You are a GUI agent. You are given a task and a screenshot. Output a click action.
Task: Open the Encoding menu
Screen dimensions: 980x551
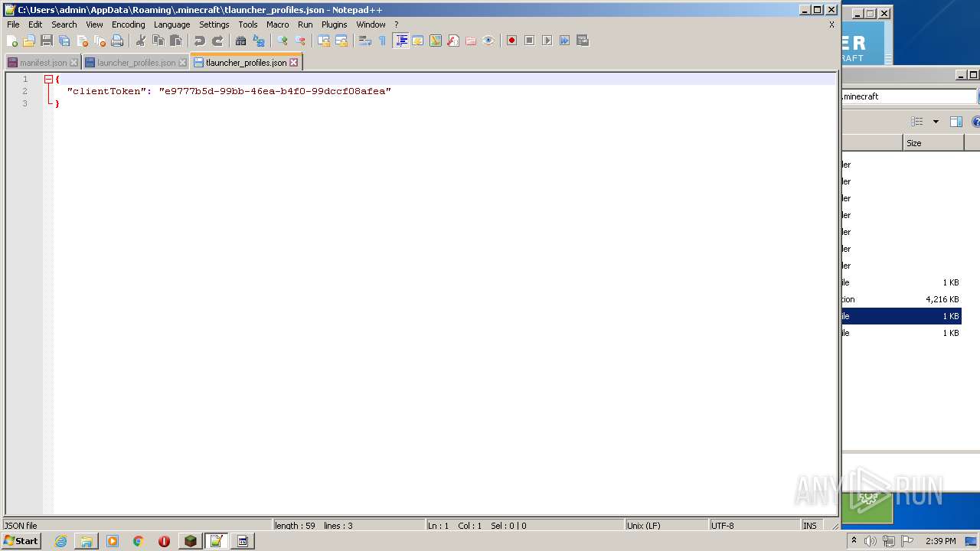click(x=128, y=24)
